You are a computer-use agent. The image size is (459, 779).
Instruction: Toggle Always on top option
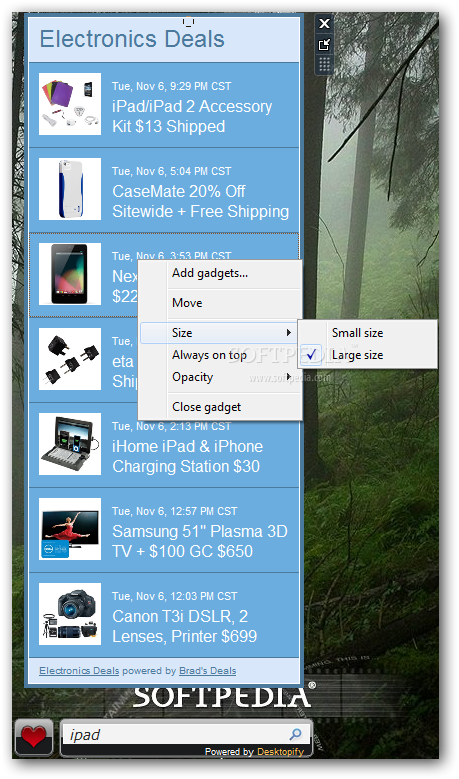click(x=220, y=355)
